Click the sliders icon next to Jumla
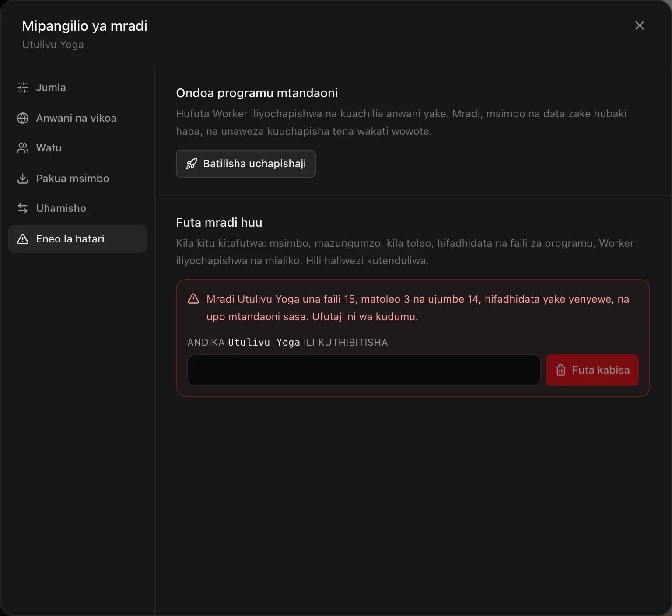This screenshot has width=672, height=616. coord(23,87)
